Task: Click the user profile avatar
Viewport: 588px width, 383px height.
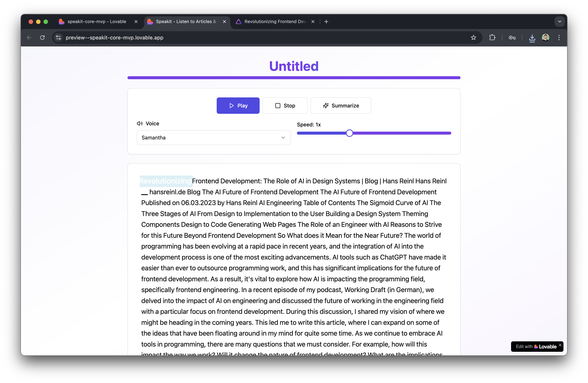Action: (545, 38)
